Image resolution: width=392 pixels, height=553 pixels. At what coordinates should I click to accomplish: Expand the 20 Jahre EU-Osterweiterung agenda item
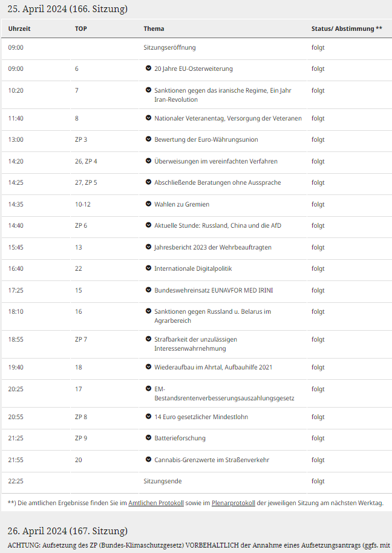point(148,69)
